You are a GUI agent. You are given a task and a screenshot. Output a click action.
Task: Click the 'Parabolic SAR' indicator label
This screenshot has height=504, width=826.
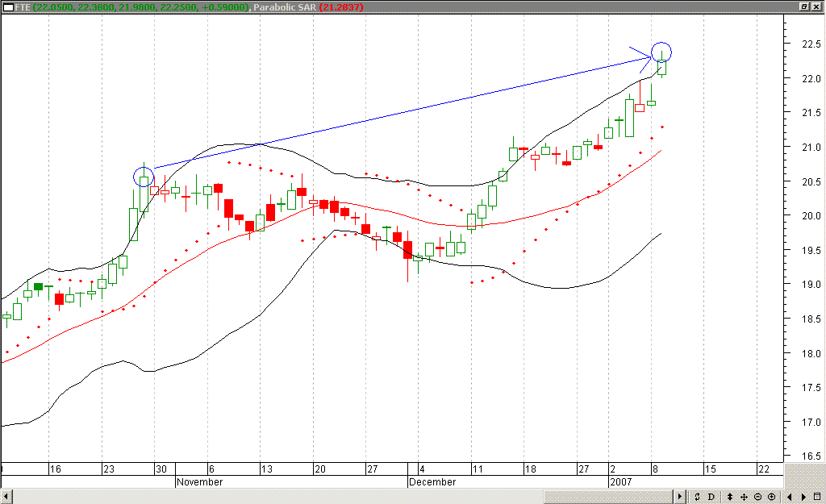coord(284,6)
